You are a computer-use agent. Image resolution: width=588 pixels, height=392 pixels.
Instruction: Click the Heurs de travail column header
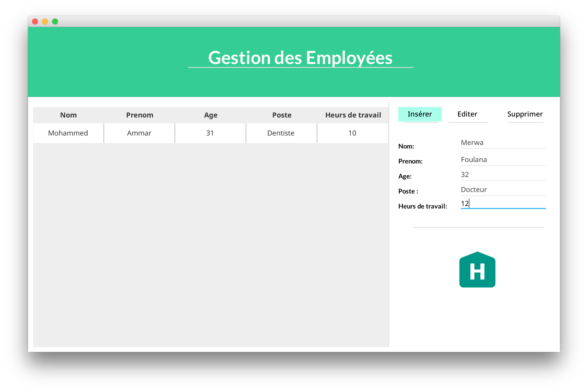pos(353,115)
